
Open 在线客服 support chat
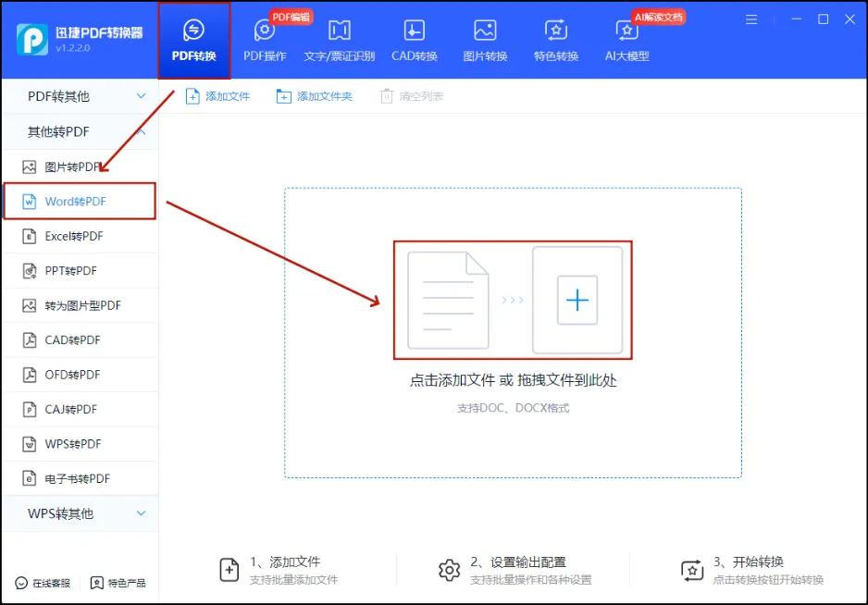(43, 583)
